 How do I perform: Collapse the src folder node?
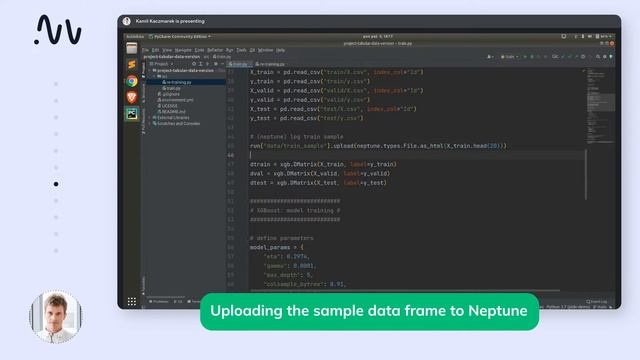(x=154, y=76)
